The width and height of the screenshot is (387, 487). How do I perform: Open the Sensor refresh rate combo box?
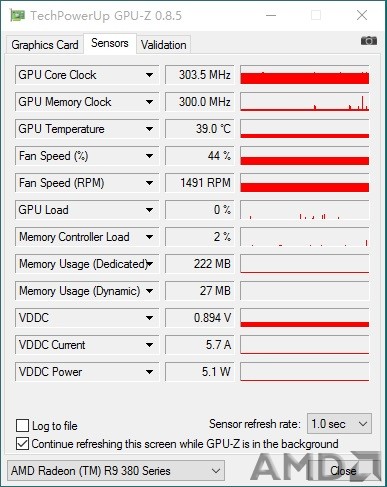[339, 424]
